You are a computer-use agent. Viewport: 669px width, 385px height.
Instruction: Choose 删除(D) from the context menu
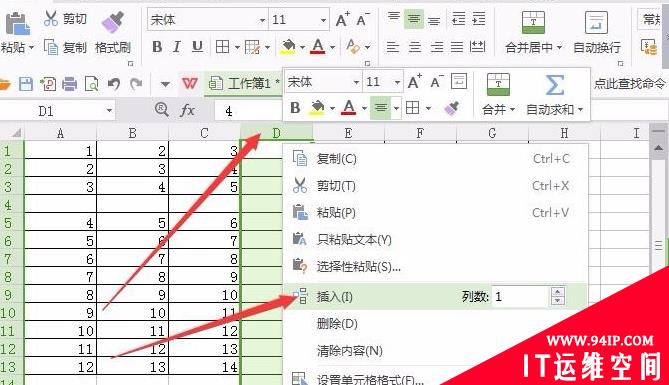click(337, 324)
